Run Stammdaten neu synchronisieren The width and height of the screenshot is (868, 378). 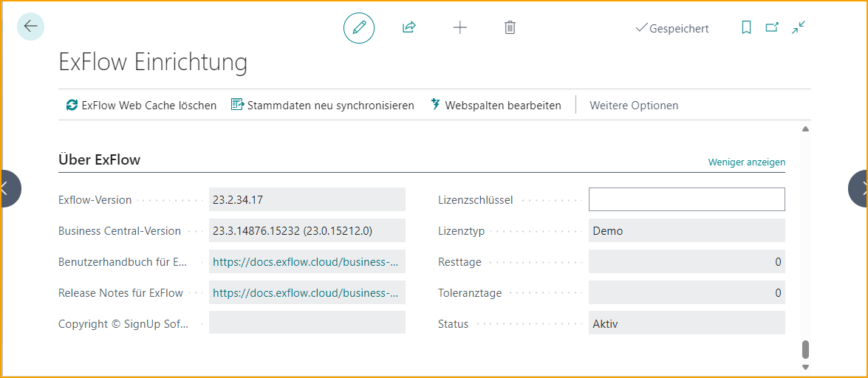[322, 106]
